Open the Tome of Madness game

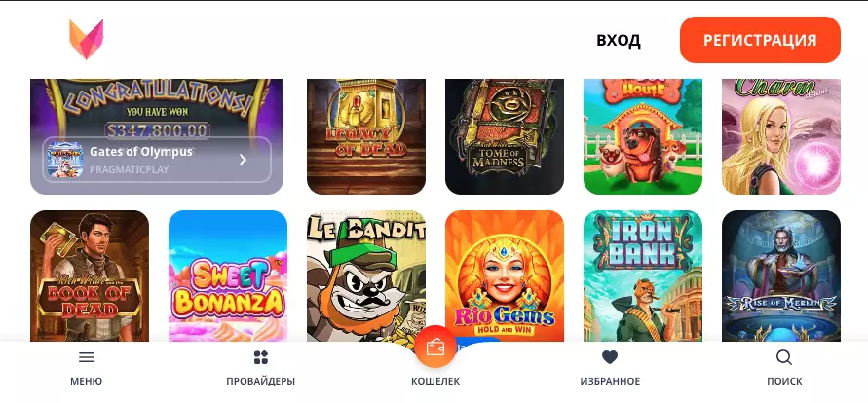[x=505, y=136]
